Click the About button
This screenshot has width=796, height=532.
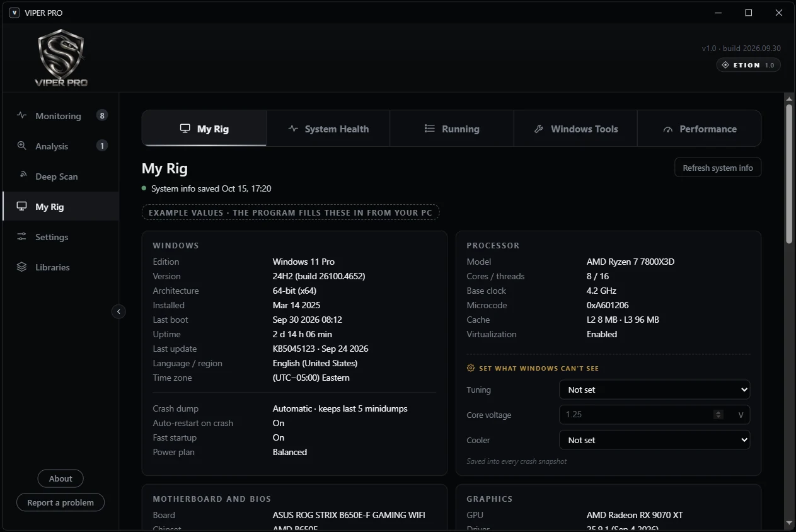pos(61,478)
